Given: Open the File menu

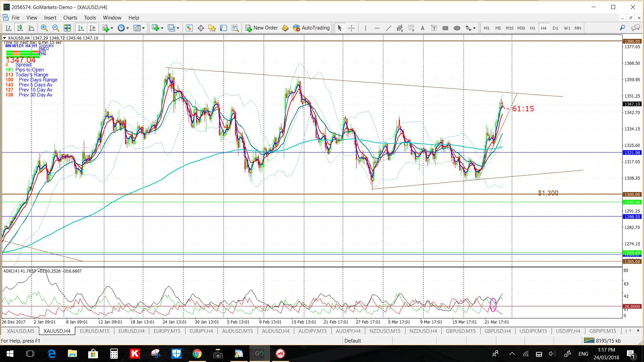Looking at the screenshot, I should tap(15, 18).
